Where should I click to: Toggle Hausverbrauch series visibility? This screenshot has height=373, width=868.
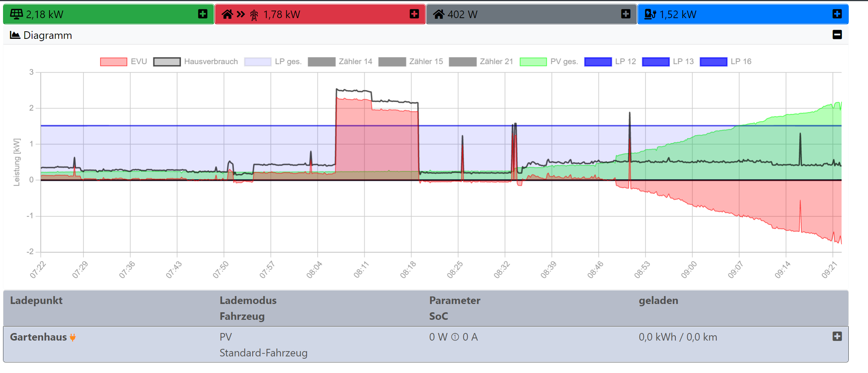[x=196, y=61]
